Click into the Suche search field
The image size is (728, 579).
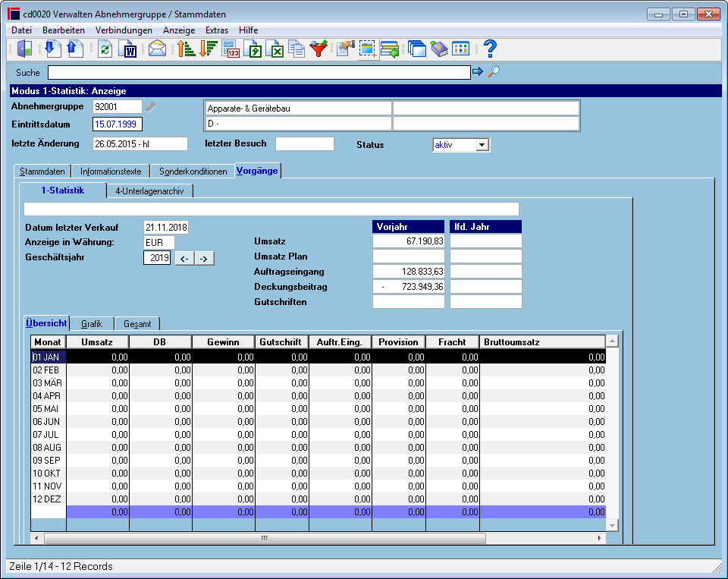tap(259, 73)
